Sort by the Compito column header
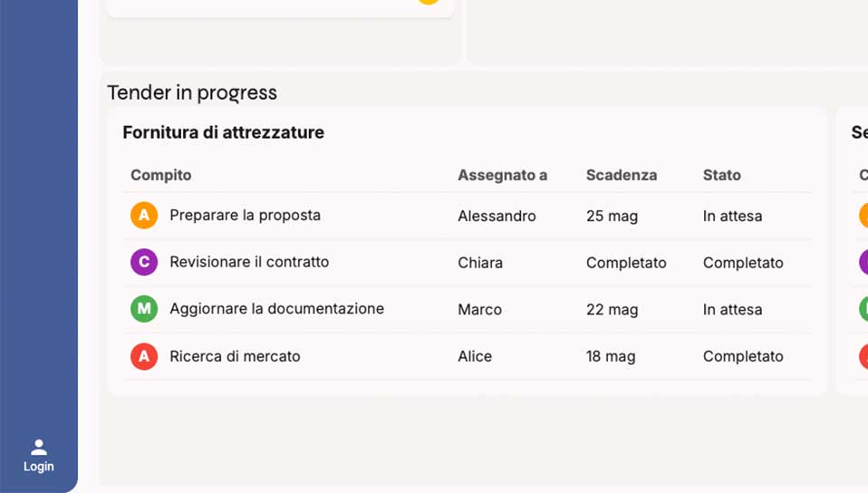Viewport: 868px width, 493px height. (x=161, y=175)
